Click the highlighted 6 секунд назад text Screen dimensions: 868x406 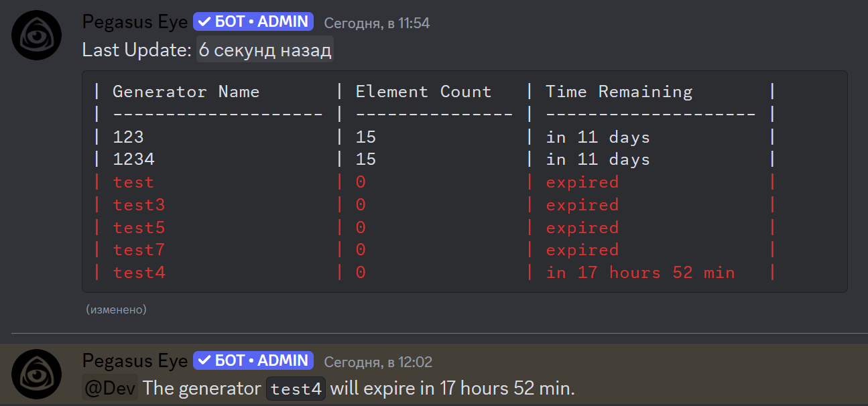pyautogui.click(x=264, y=48)
